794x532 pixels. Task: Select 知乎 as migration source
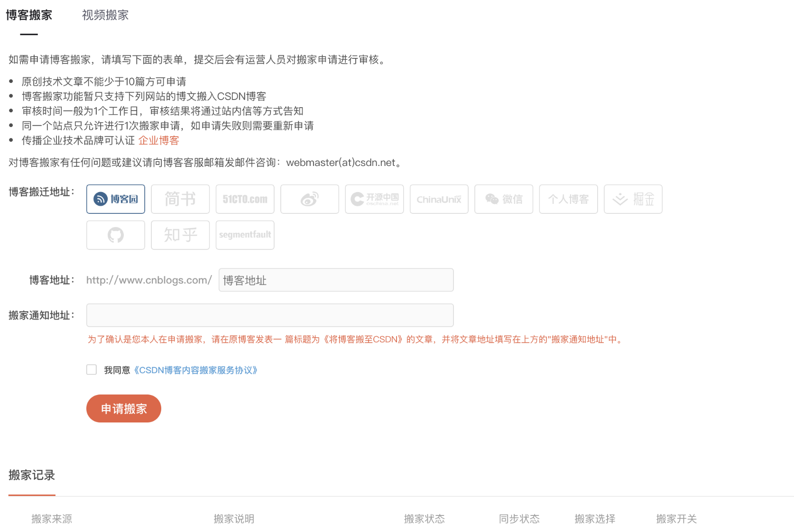coord(180,235)
